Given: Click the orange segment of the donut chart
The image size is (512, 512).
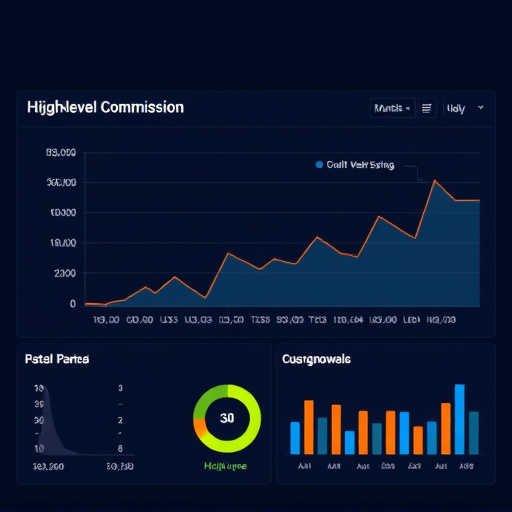Looking at the screenshot, I should [200, 428].
